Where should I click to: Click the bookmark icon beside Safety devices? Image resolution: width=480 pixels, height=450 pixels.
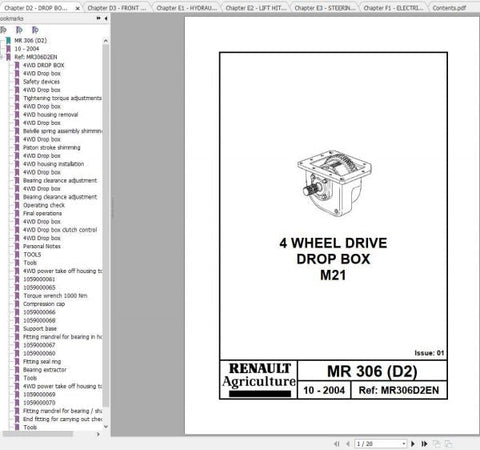17,82
